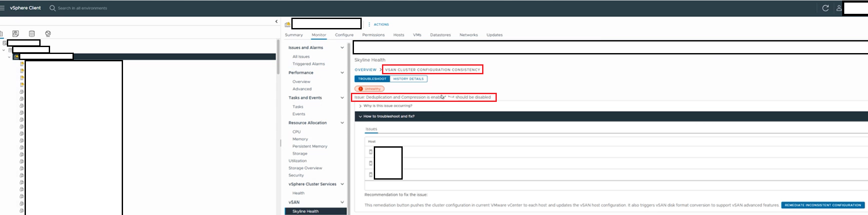The width and height of the screenshot is (868, 215).
Task: View Events under Tasks and Events
Action: pyautogui.click(x=299, y=114)
